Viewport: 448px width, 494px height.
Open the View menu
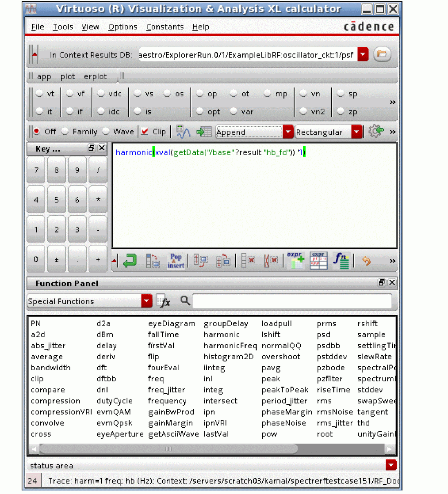tap(91, 27)
